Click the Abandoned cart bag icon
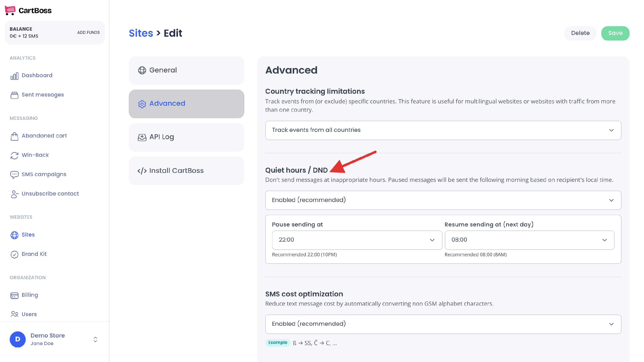This screenshot has width=644, height=362. tap(15, 136)
